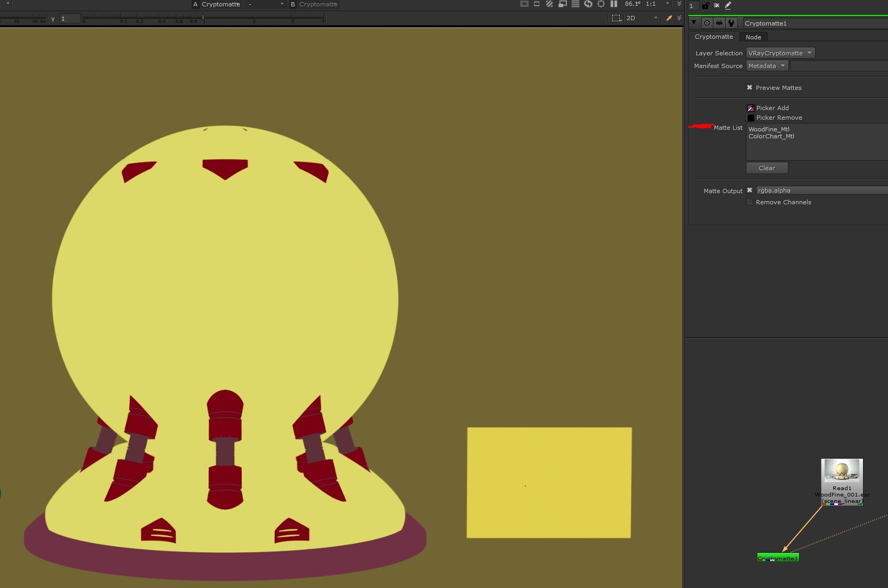Click the Cryptomatte1 panel bug-shaped icon
The width and height of the screenshot is (888, 588).
pyautogui.click(x=719, y=23)
